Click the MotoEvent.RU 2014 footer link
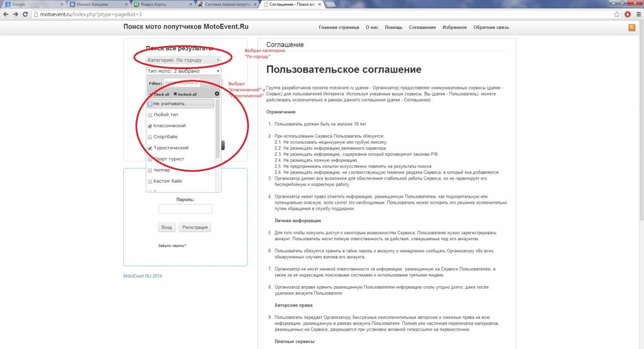This screenshot has height=349, width=644. tap(143, 276)
